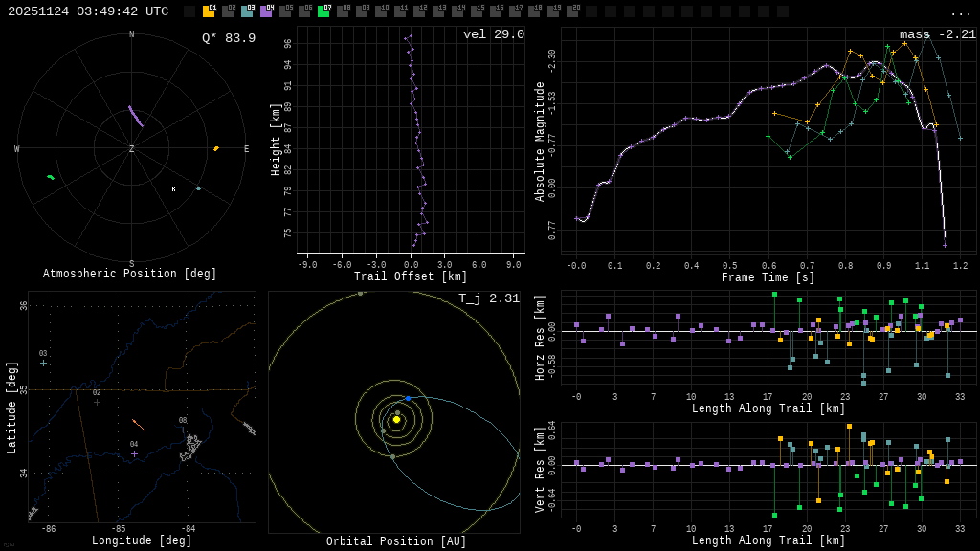Image resolution: width=980 pixels, height=551 pixels.
Task: Click the blue Earth dot in orbit plot
Action: pos(408,398)
